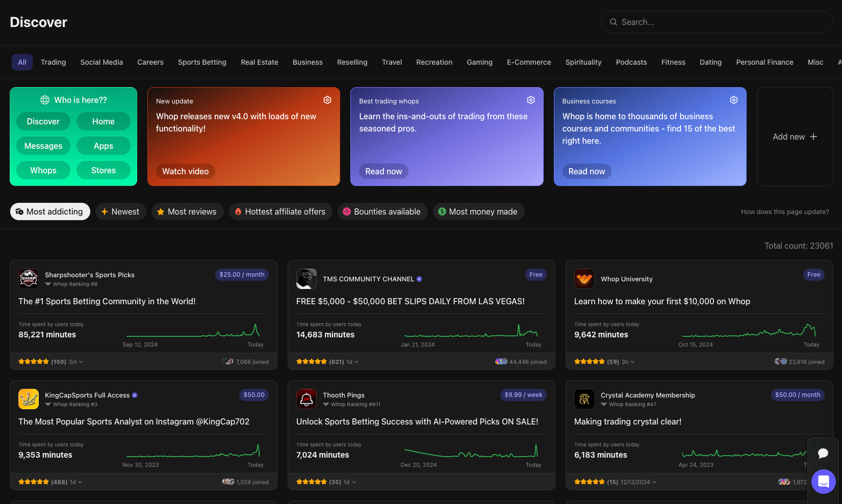Click 'Learn how to make your first $10,000 on Whop'
The image size is (842, 504).
tap(662, 301)
